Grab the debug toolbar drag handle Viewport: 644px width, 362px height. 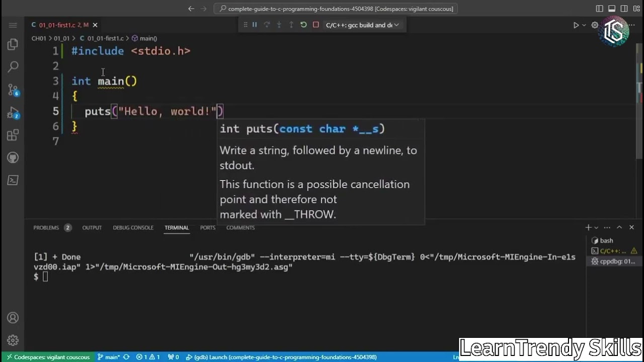tap(245, 25)
